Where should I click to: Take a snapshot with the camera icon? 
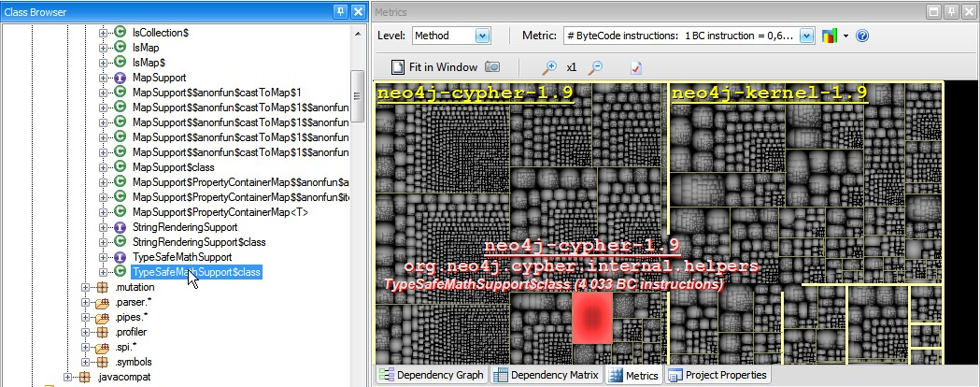tap(492, 67)
